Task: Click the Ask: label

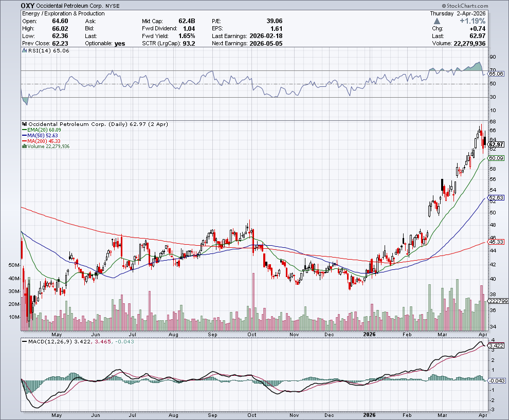Action: (x=90, y=21)
